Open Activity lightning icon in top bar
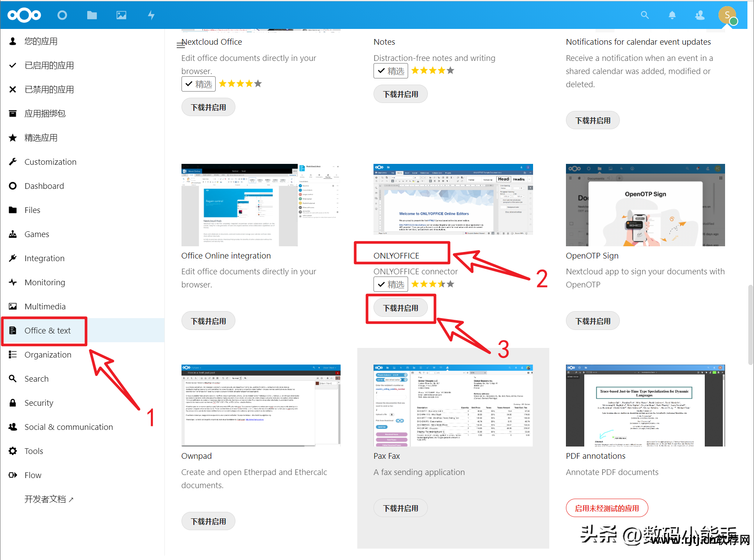 [151, 15]
